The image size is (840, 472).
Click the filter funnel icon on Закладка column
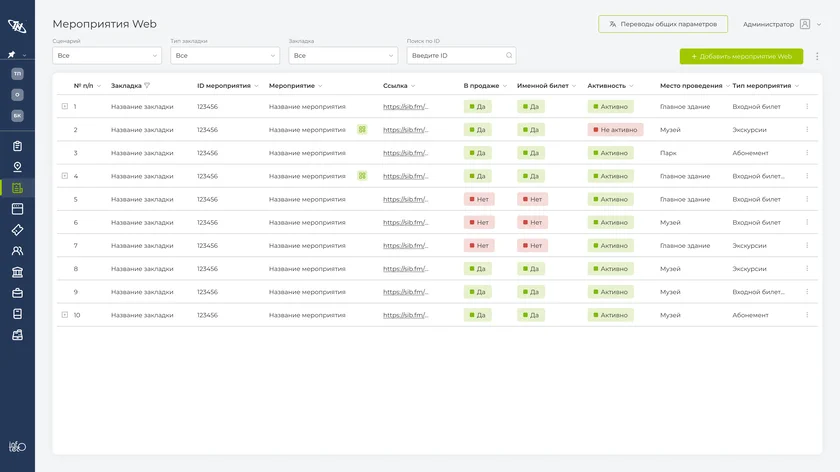coord(147,85)
